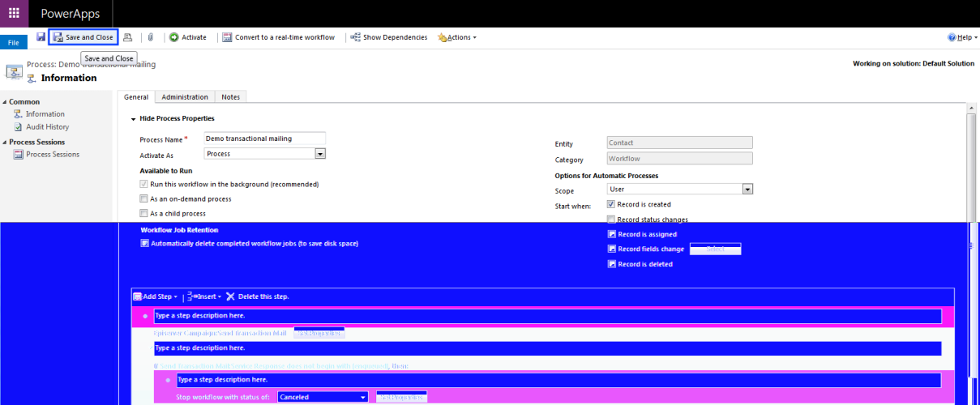This screenshot has height=405, width=980.
Task: Click Set Properties for Send Transaction Mail
Action: tap(319, 333)
